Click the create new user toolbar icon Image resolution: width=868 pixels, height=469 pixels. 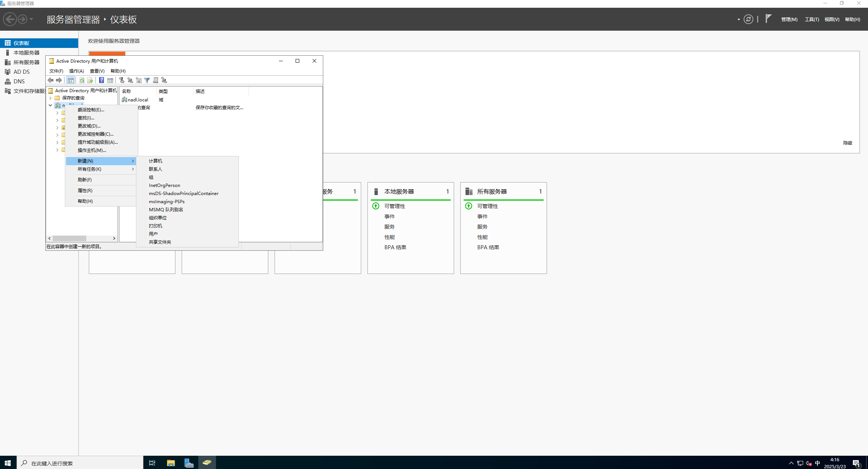[x=122, y=80]
